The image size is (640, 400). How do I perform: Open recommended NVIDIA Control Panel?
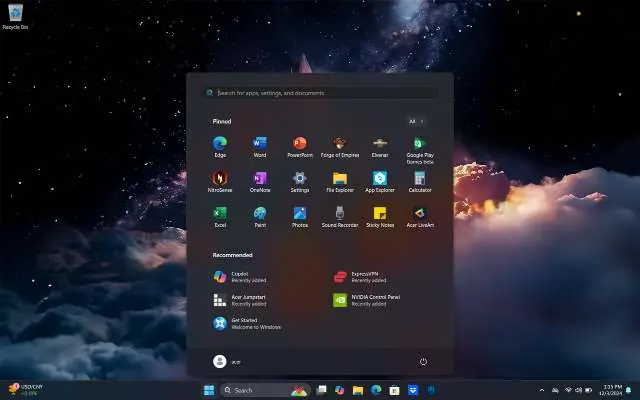tap(366, 300)
